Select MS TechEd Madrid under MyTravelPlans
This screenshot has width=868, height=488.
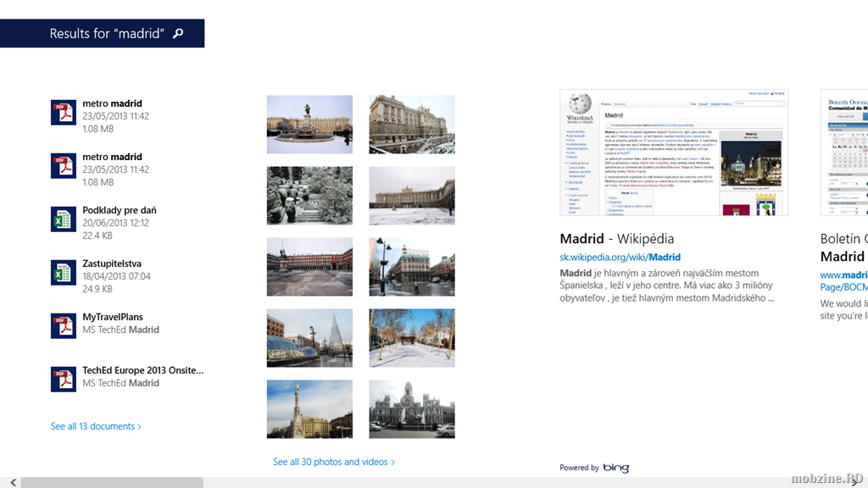pos(120,330)
